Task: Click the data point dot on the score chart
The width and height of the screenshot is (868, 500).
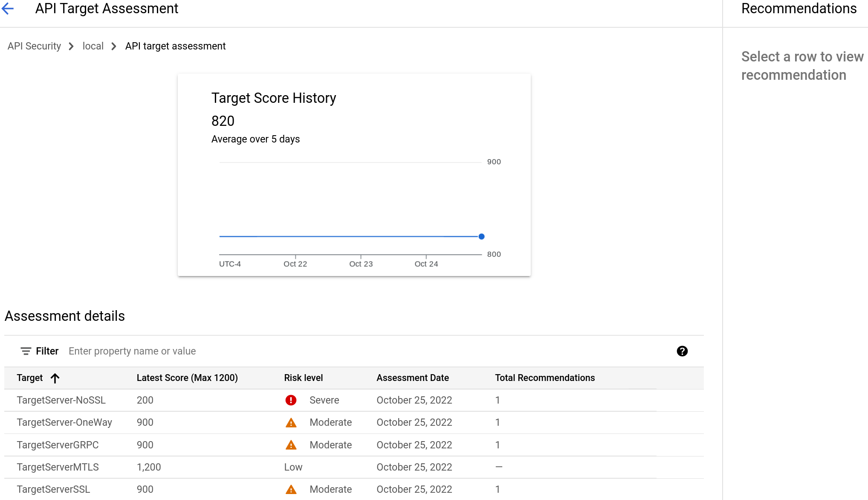Action: pyautogui.click(x=481, y=236)
